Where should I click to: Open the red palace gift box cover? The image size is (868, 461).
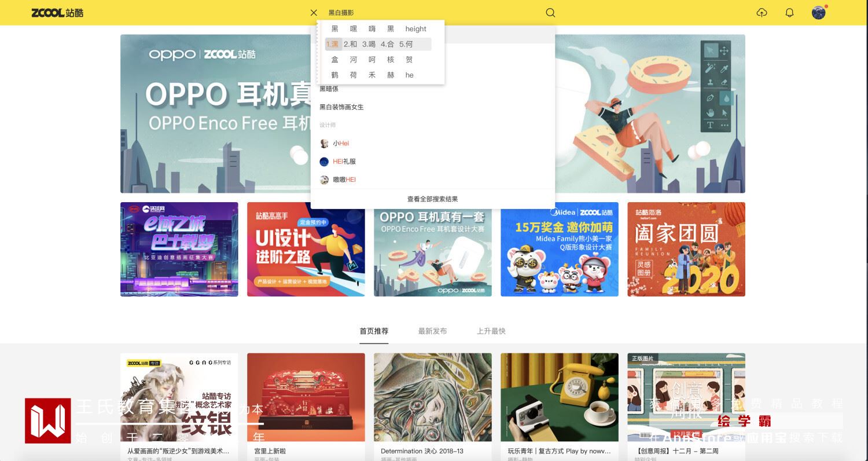point(306,397)
